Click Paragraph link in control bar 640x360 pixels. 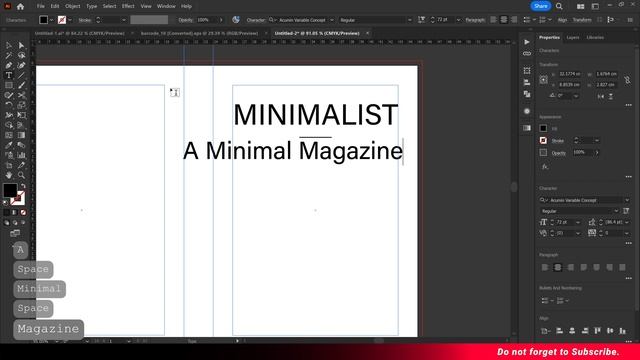coord(475,20)
